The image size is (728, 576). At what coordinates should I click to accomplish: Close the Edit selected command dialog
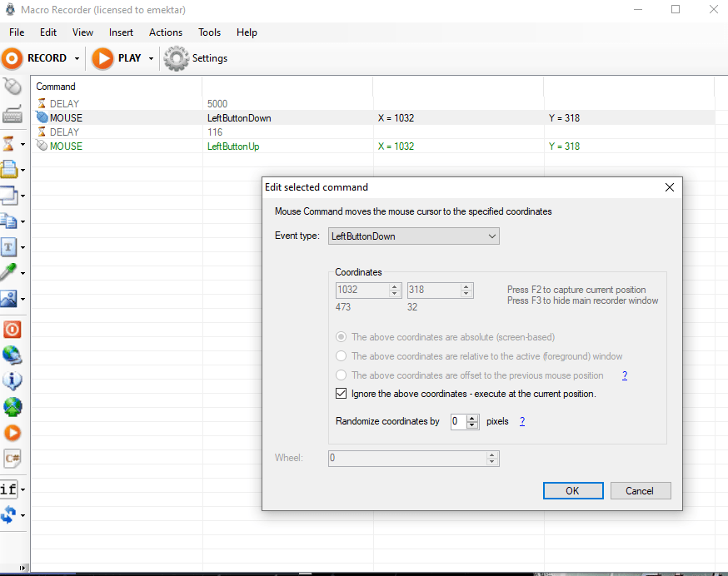669,187
